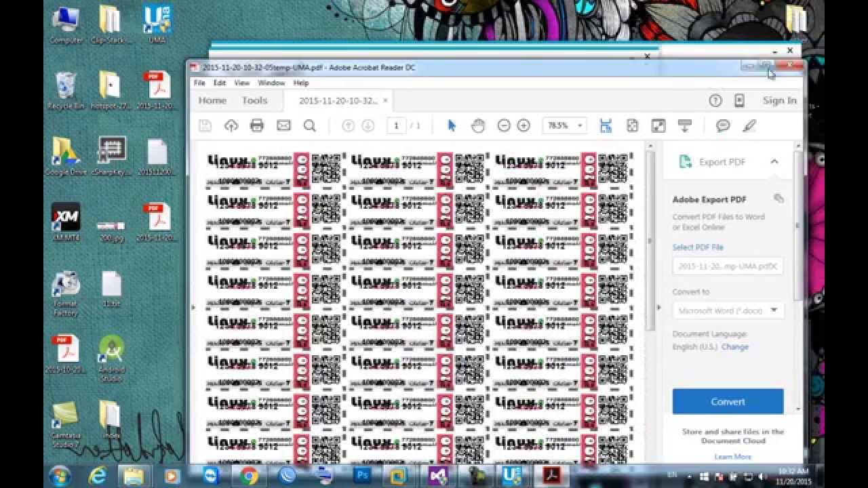Select the UMA desktop shortcut
Viewport: 868px width, 488px height.
coord(157,25)
